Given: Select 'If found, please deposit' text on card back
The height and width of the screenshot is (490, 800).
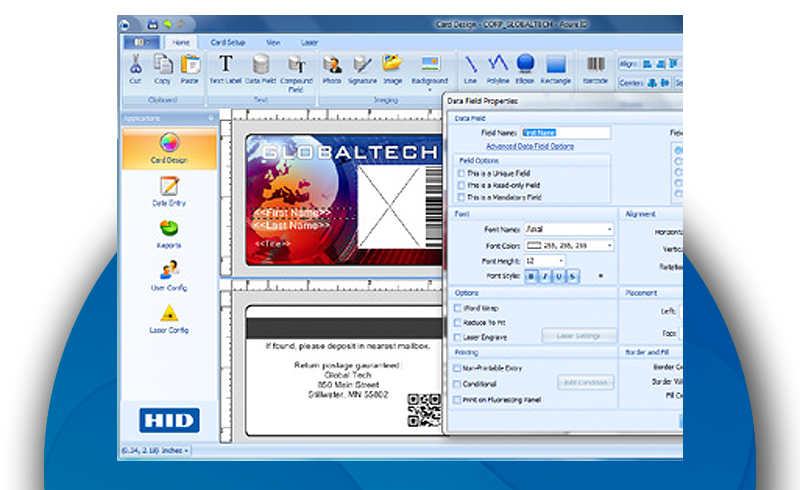Looking at the screenshot, I should click(347, 346).
